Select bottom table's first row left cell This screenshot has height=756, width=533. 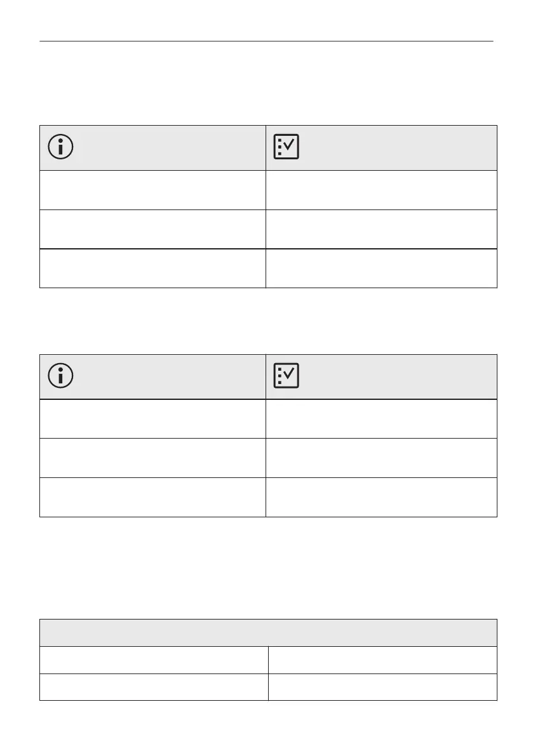coord(154,660)
